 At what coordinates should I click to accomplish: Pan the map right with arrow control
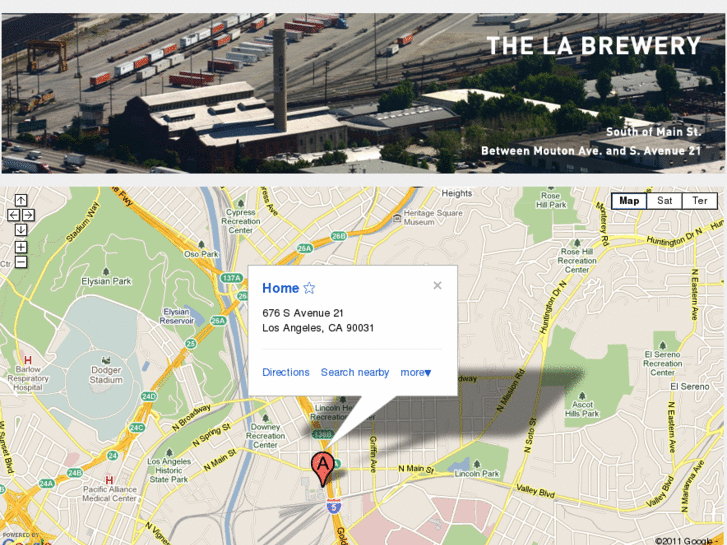click(x=28, y=215)
